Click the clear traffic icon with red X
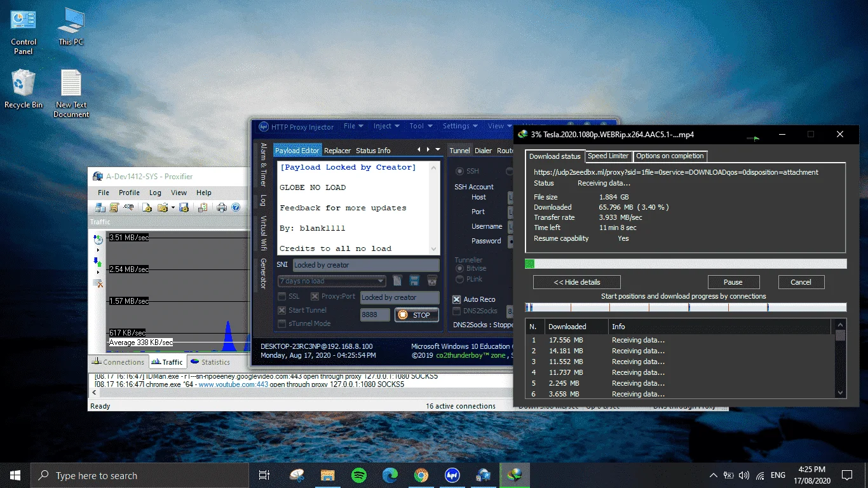Image resolution: width=868 pixels, height=488 pixels. pyautogui.click(x=98, y=283)
